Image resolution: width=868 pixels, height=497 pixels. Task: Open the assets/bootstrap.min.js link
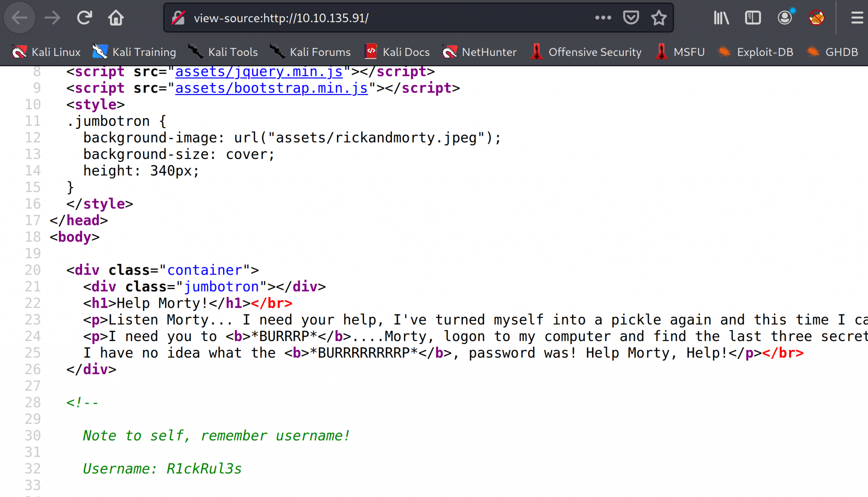(x=271, y=88)
